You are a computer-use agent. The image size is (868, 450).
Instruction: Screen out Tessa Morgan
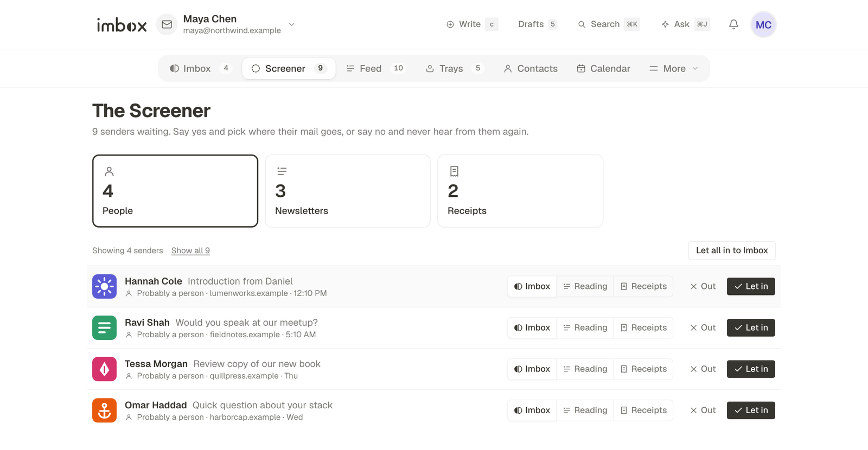click(x=703, y=369)
